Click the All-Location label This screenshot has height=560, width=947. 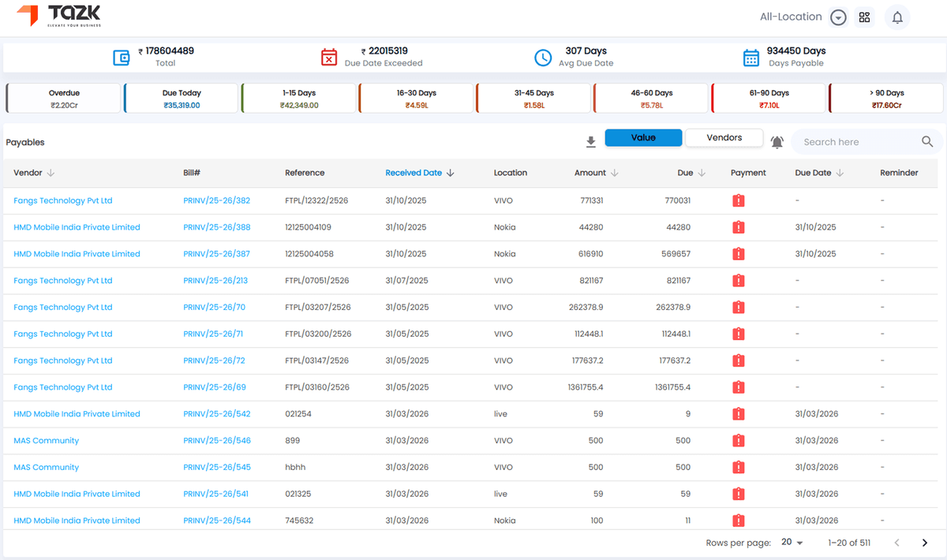pyautogui.click(x=791, y=17)
